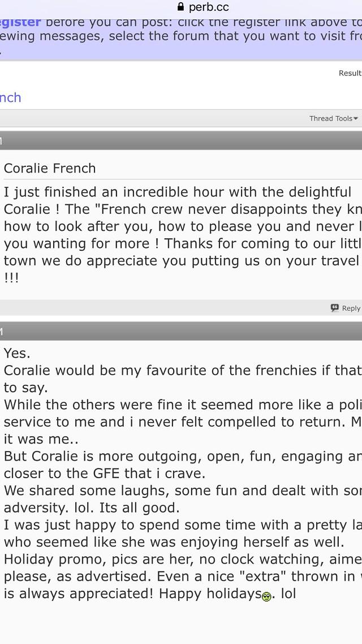Screen dimensions: 362x644
Task: Click the 'Result' text at top right
Action: tap(350, 73)
